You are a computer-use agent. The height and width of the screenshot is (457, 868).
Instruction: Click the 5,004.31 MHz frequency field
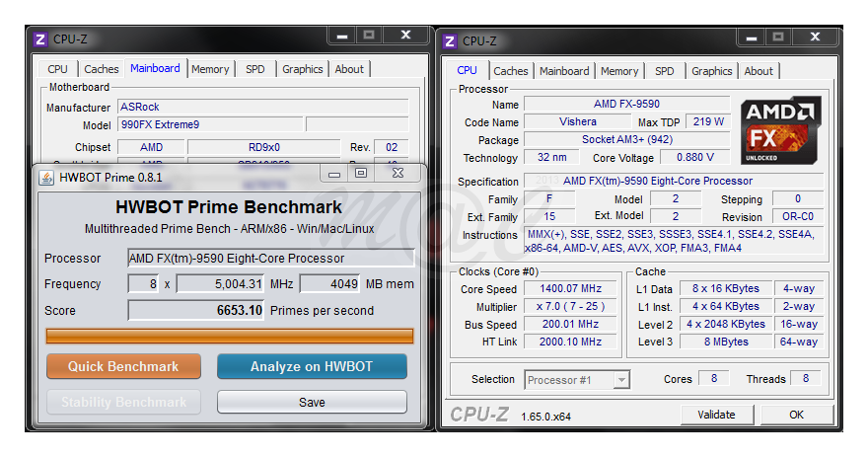coord(221,284)
